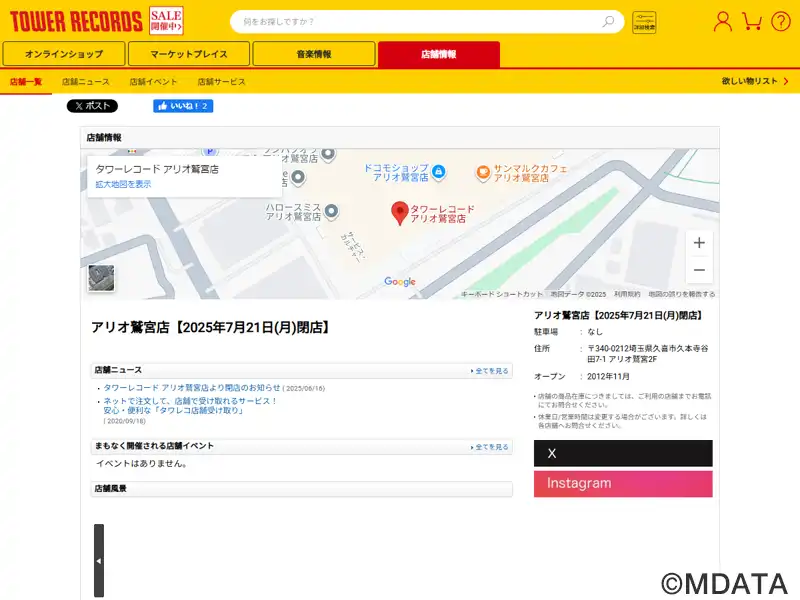Image resolution: width=800 pixels, height=600 pixels.
Task: Open the 欲しい物リスト link
Action: (x=755, y=81)
